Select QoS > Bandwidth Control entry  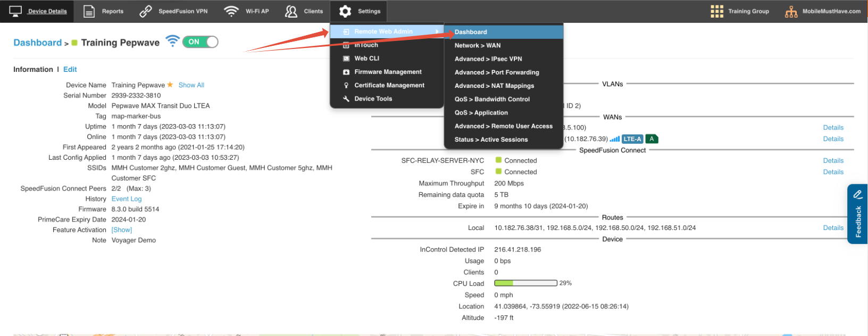point(504,99)
